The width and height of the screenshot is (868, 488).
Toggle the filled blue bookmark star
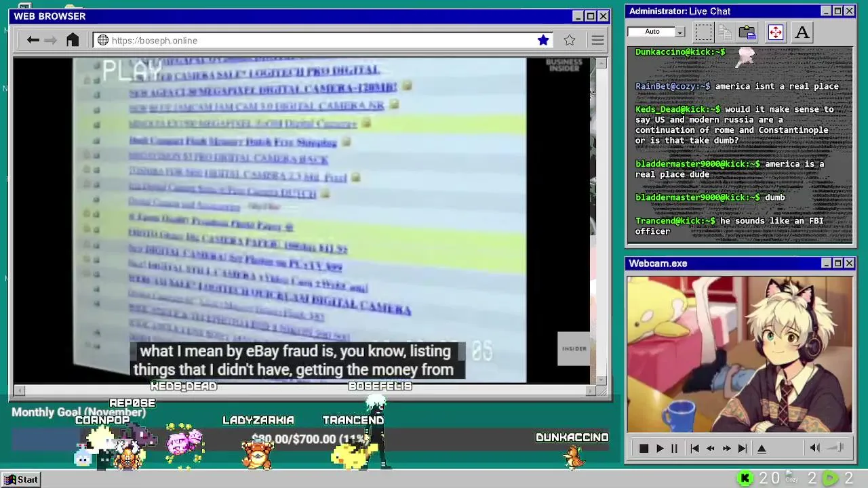pyautogui.click(x=543, y=40)
